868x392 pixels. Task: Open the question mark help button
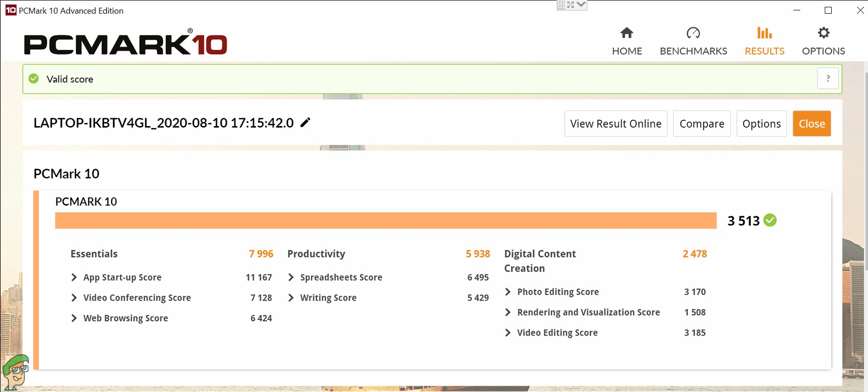click(828, 78)
